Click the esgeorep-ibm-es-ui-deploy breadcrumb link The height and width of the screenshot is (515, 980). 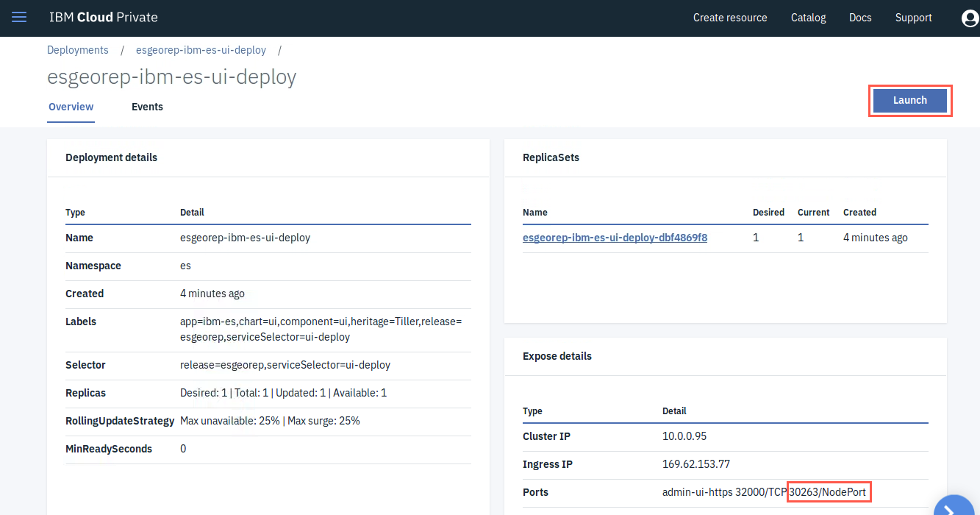pyautogui.click(x=201, y=50)
